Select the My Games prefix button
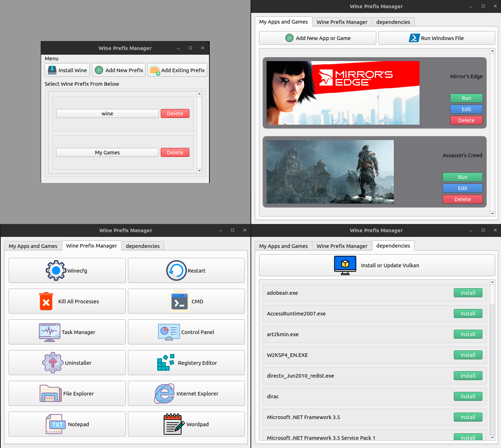 (107, 152)
